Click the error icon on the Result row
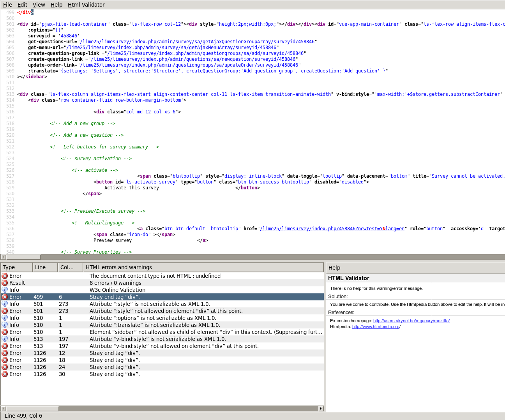 [x=5, y=283]
